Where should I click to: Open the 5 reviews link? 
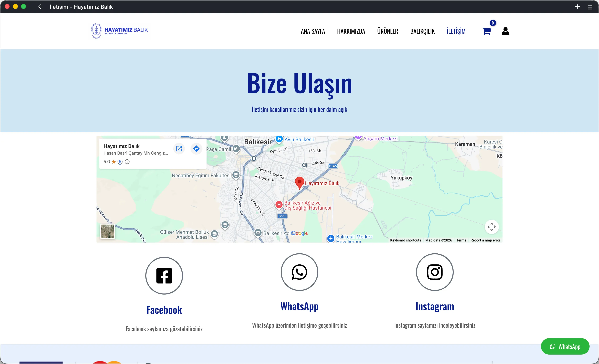120,162
